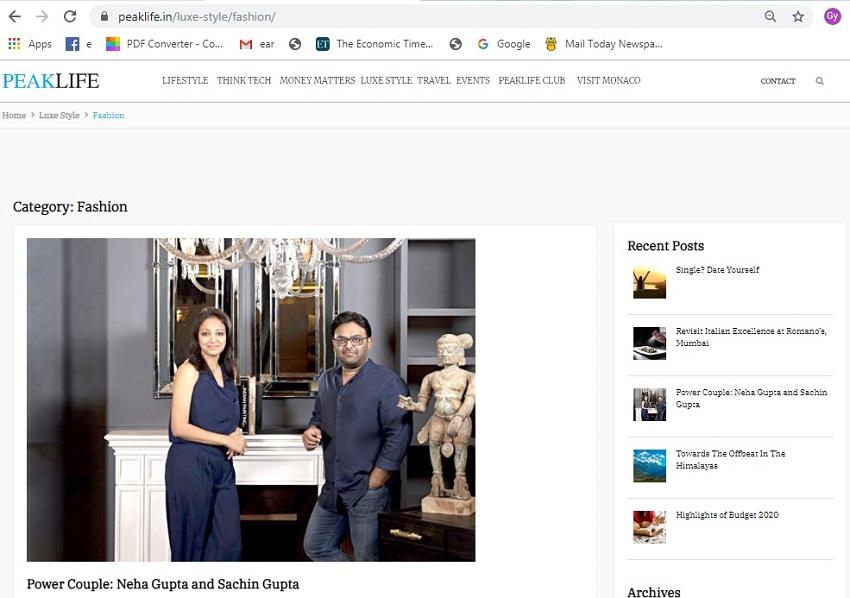Go to Home in breadcrumb

(x=14, y=115)
